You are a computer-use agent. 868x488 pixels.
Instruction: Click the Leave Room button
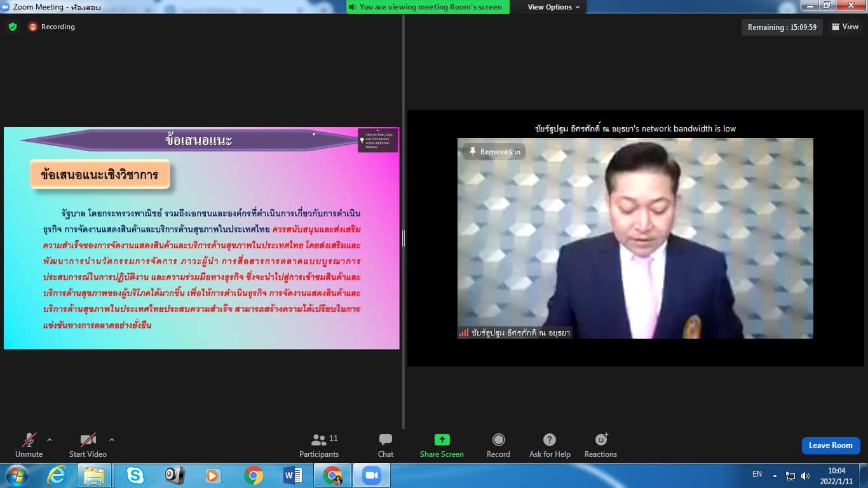[x=831, y=445]
